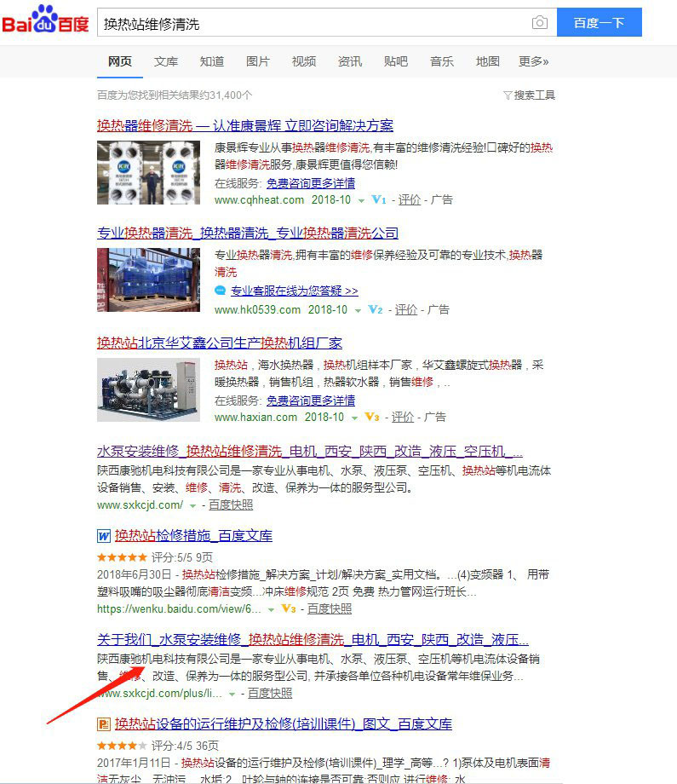Click 评价 next to www.cqhheat.com
This screenshot has width=677, height=784.
[410, 200]
